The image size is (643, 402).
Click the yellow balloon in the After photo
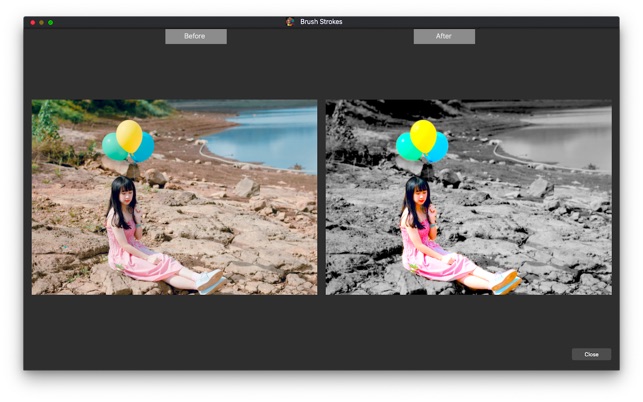point(423,135)
